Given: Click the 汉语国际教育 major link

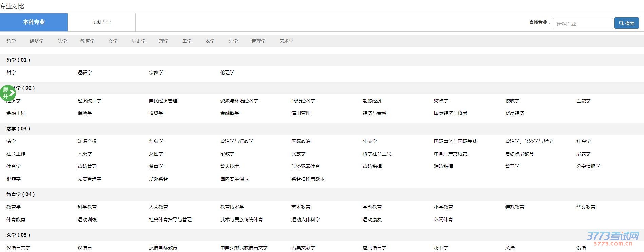Looking at the screenshot, I should point(163,248).
